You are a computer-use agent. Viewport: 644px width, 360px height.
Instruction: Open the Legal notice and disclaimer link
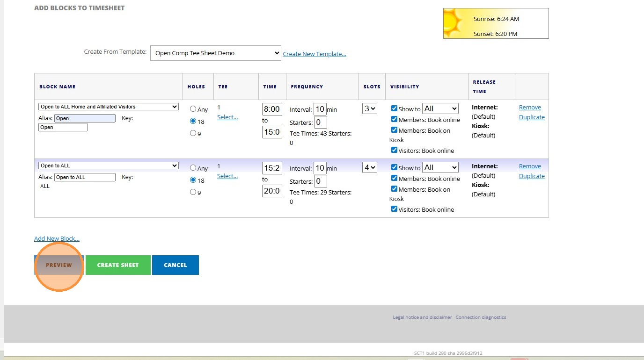[x=423, y=317]
